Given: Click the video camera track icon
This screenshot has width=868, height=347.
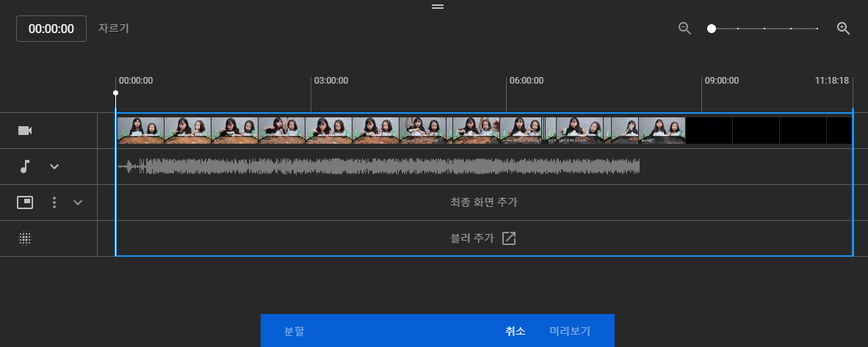Looking at the screenshot, I should pos(25,131).
